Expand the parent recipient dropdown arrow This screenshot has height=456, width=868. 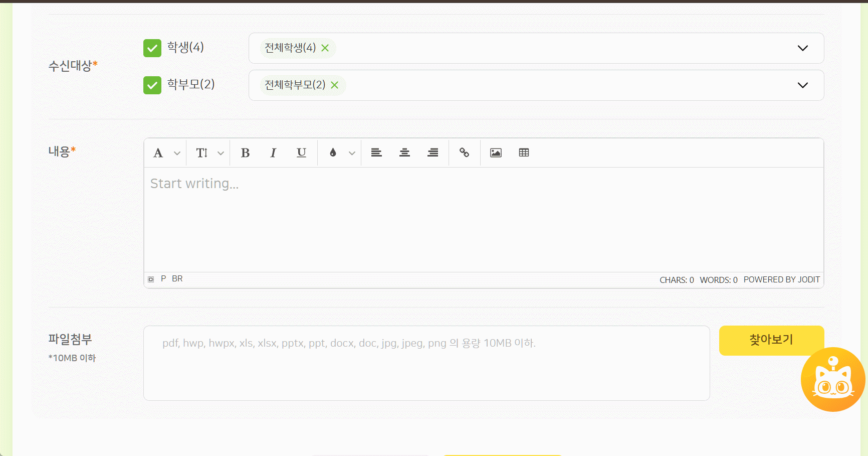802,85
